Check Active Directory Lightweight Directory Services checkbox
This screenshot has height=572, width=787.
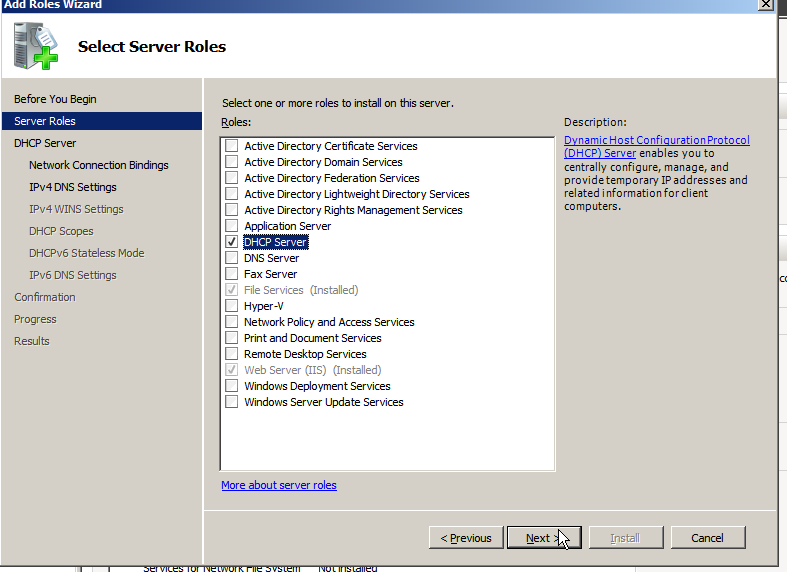click(x=231, y=194)
